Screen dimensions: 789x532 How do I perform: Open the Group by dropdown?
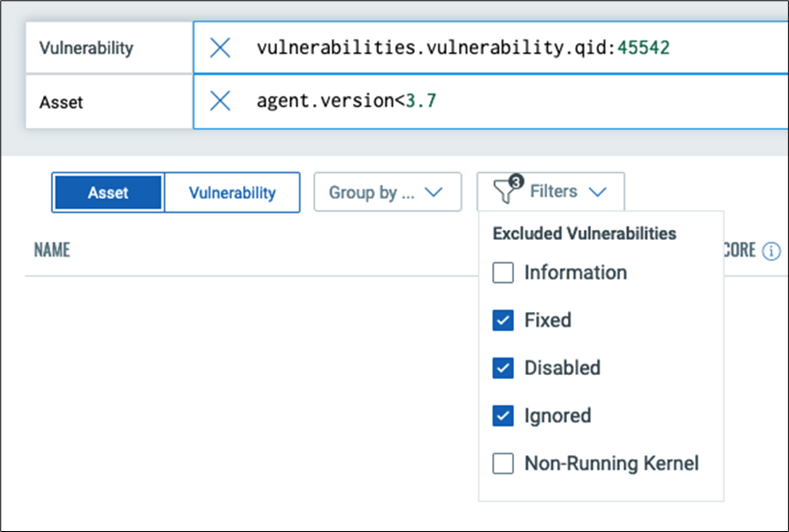tap(387, 192)
